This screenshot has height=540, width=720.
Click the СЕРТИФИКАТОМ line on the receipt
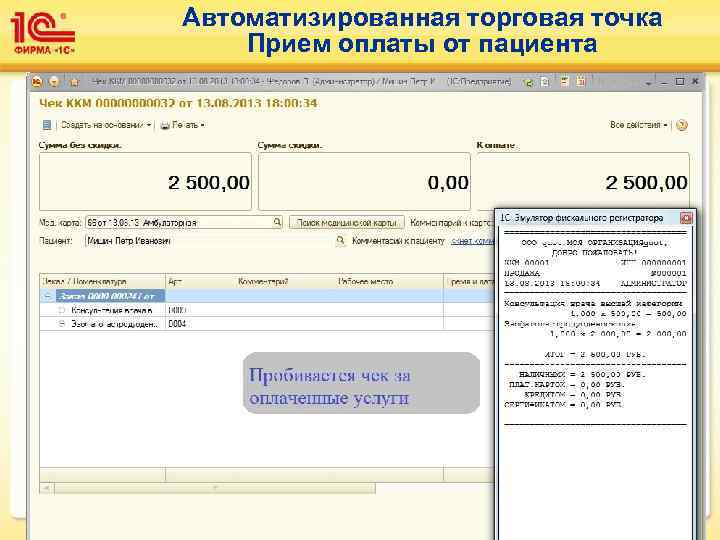pos(563,405)
